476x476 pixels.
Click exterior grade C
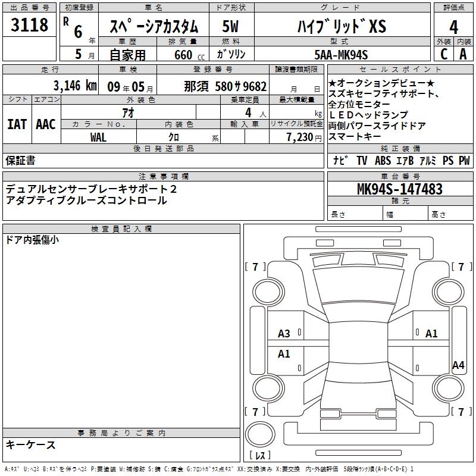(x=444, y=54)
